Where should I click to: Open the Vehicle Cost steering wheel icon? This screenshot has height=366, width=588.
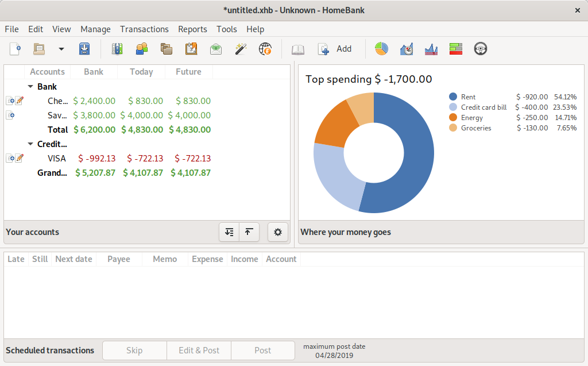coord(480,49)
